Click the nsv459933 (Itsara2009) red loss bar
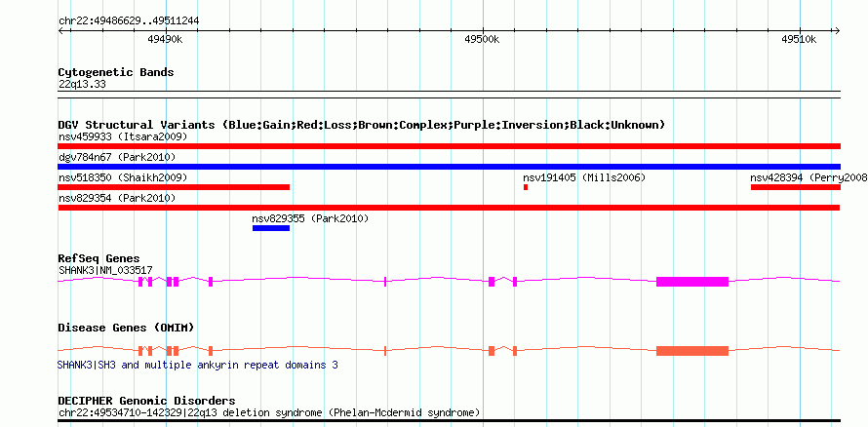Viewport: 868px width, 427px height. 449,146
